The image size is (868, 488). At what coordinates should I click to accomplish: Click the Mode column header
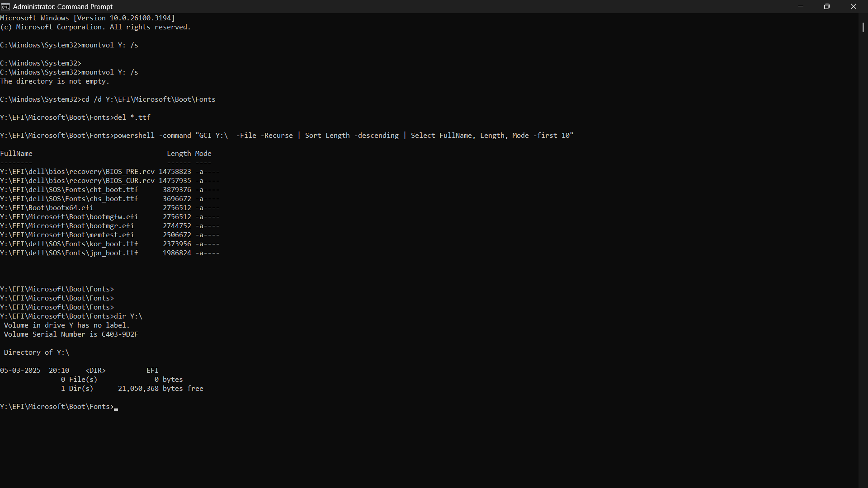pyautogui.click(x=203, y=154)
